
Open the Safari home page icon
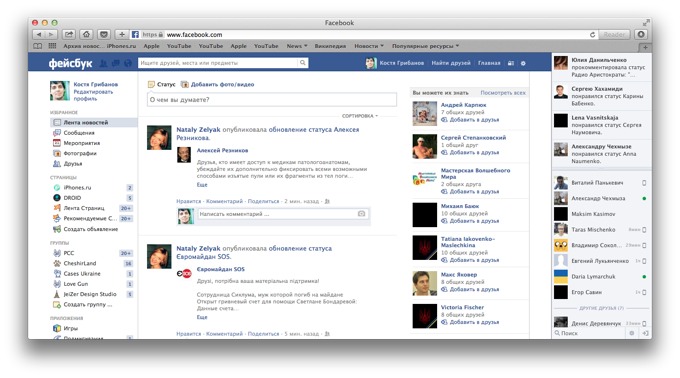point(86,34)
